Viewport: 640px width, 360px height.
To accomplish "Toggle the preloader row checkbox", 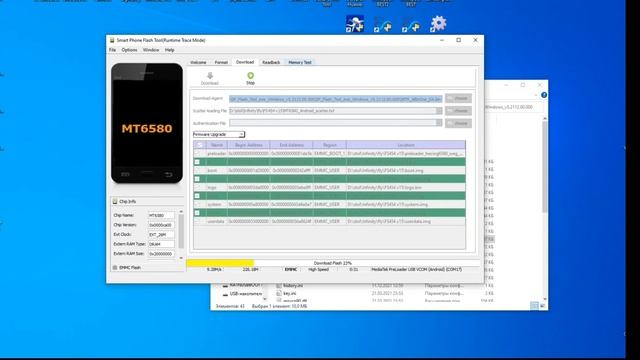I will (x=198, y=153).
